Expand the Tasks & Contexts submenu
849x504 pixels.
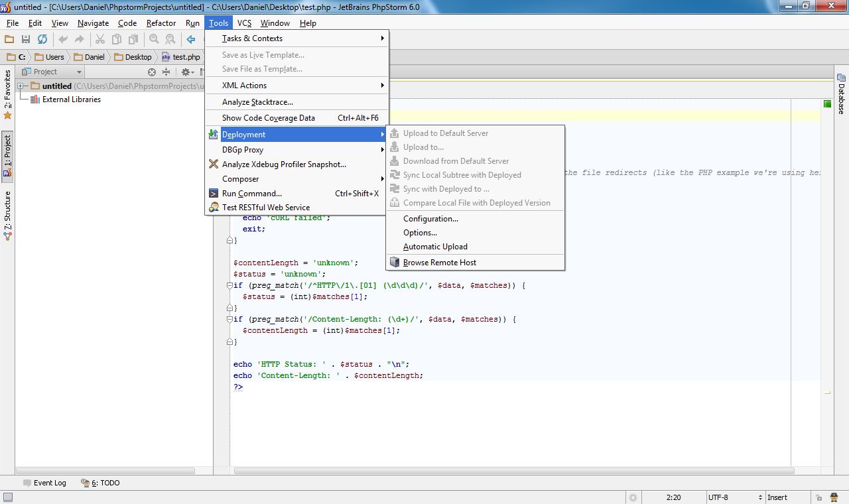(296, 38)
